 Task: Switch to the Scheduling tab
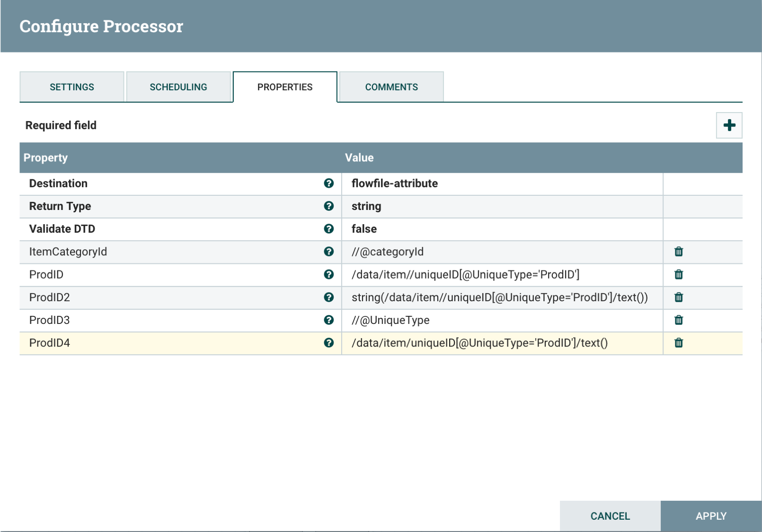178,87
